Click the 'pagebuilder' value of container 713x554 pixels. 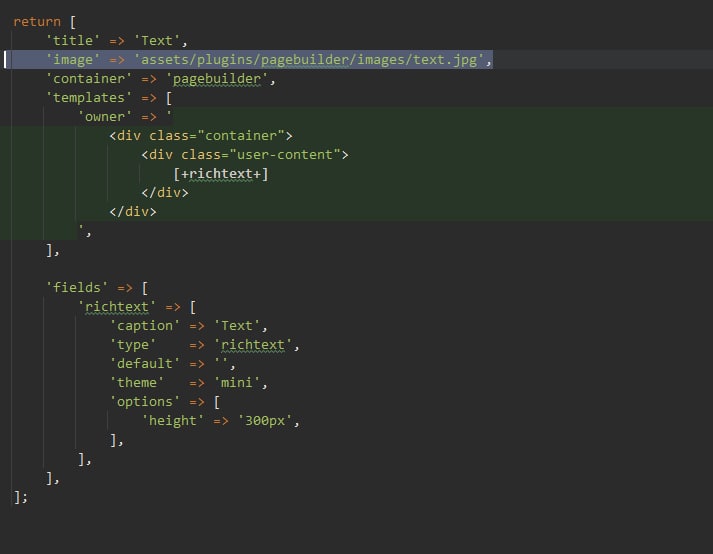[217, 79]
